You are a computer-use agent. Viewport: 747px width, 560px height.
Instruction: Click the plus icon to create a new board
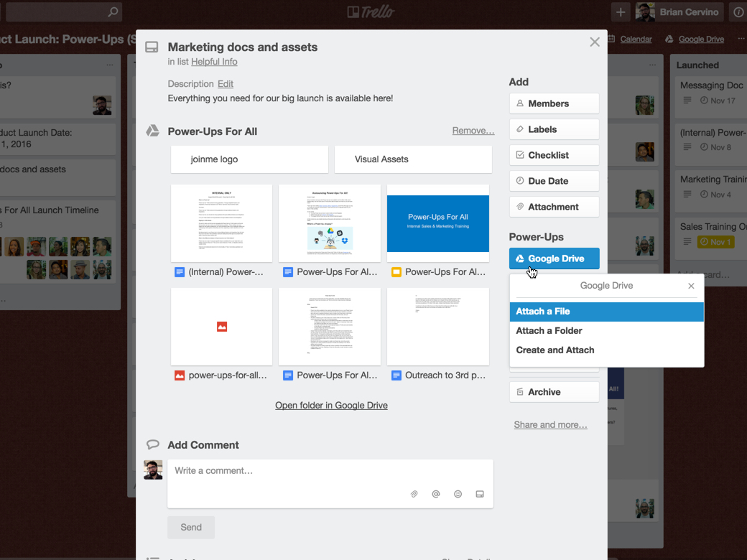620,12
